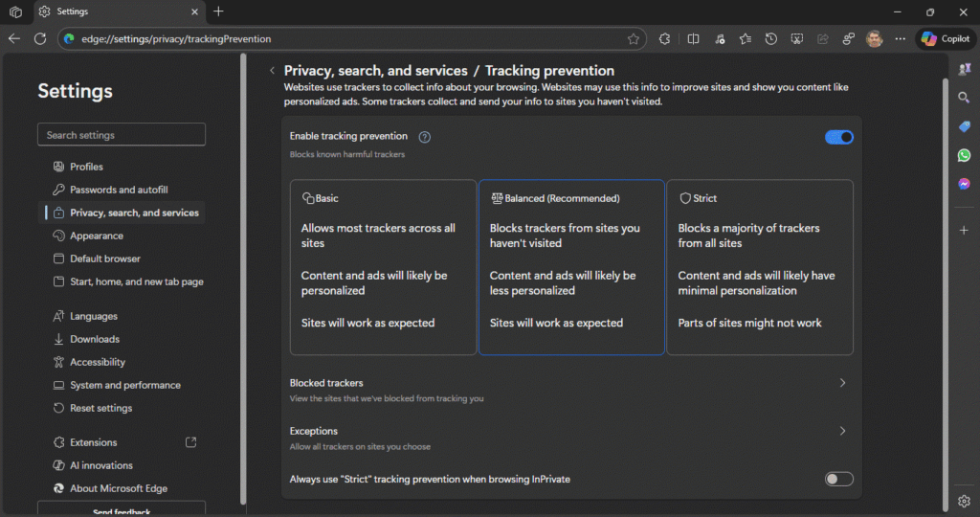
Task: Click the main page vertical scrollbar
Action: pyautogui.click(x=945, y=295)
